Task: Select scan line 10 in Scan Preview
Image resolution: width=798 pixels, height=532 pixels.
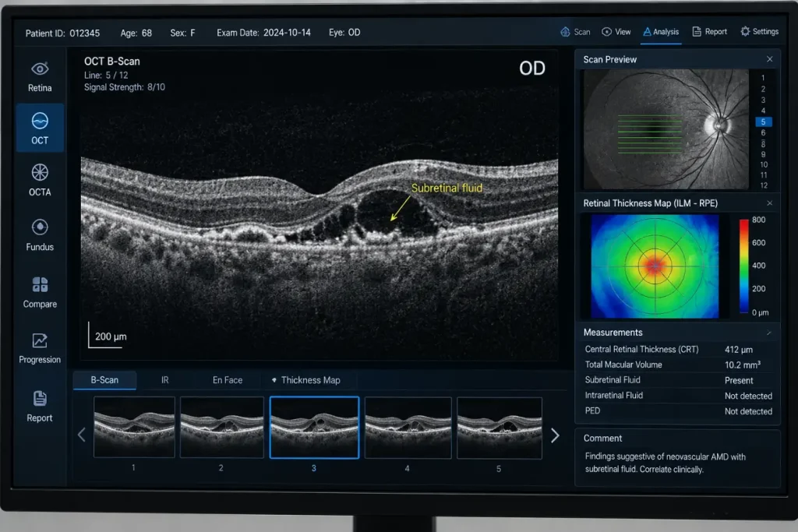Action: [764, 165]
